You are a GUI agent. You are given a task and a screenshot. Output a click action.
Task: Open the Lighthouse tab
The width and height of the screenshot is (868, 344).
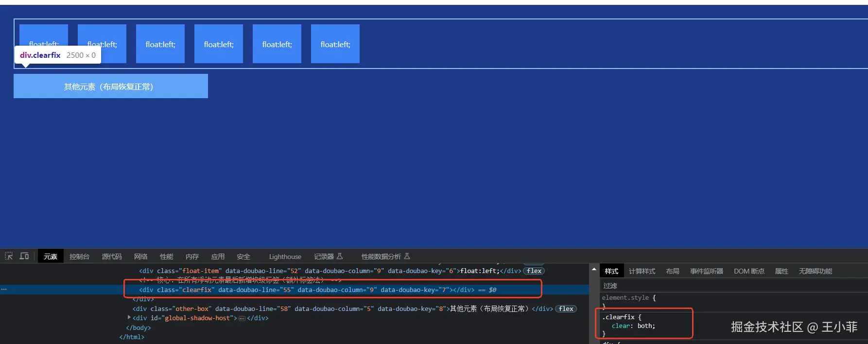point(285,257)
